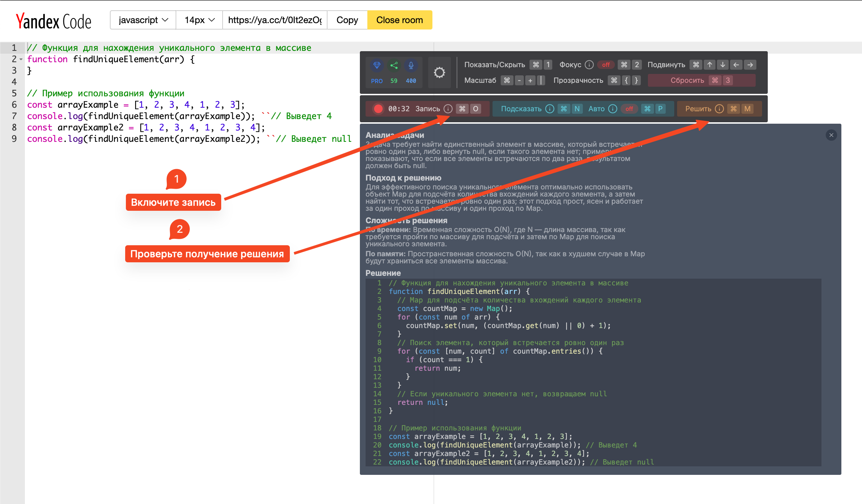This screenshot has height=504, width=862.
Task: Click the Copy button
Action: tap(347, 20)
